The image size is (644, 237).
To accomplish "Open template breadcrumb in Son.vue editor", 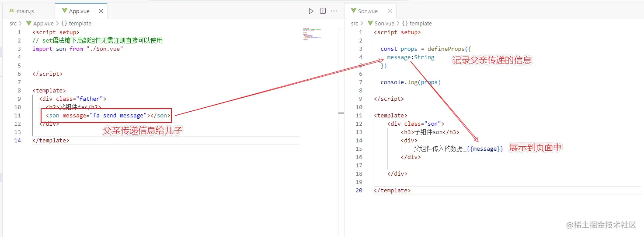I will coord(421,24).
